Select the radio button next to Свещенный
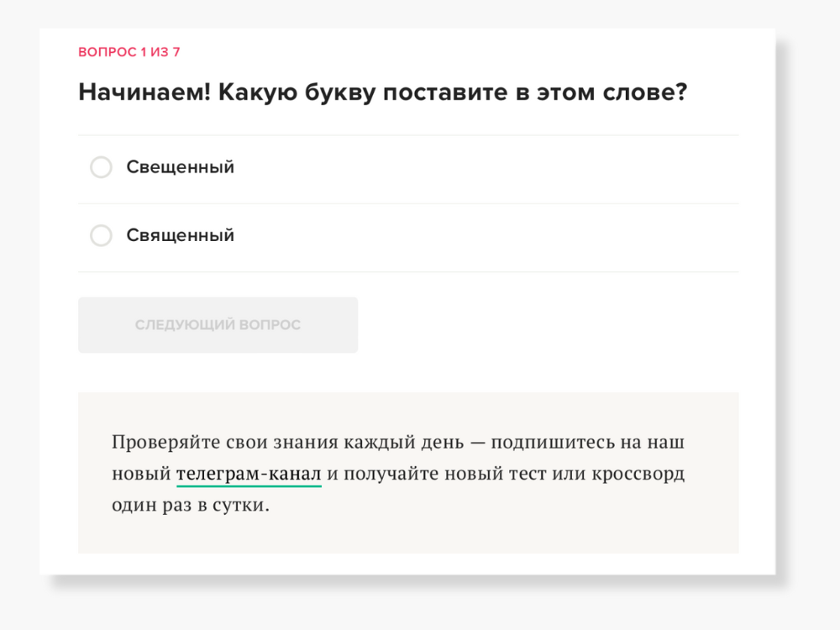The width and height of the screenshot is (840, 630). click(x=101, y=167)
